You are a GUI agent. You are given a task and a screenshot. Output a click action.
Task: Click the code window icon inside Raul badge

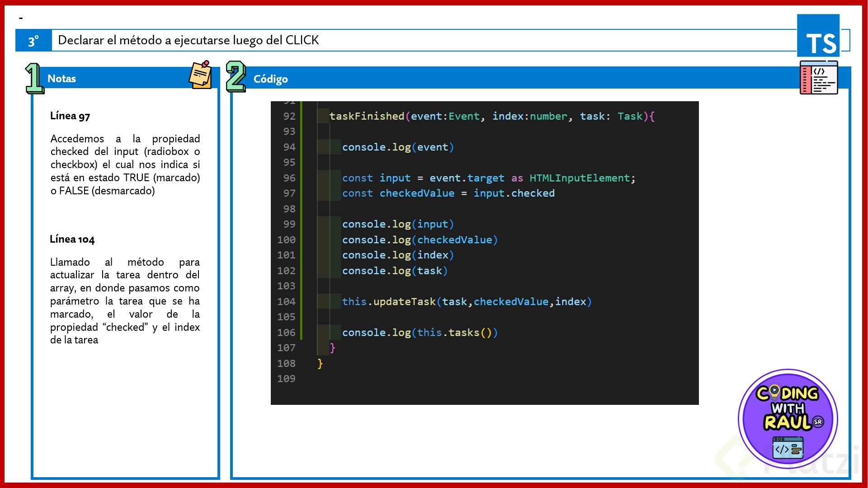788,447
